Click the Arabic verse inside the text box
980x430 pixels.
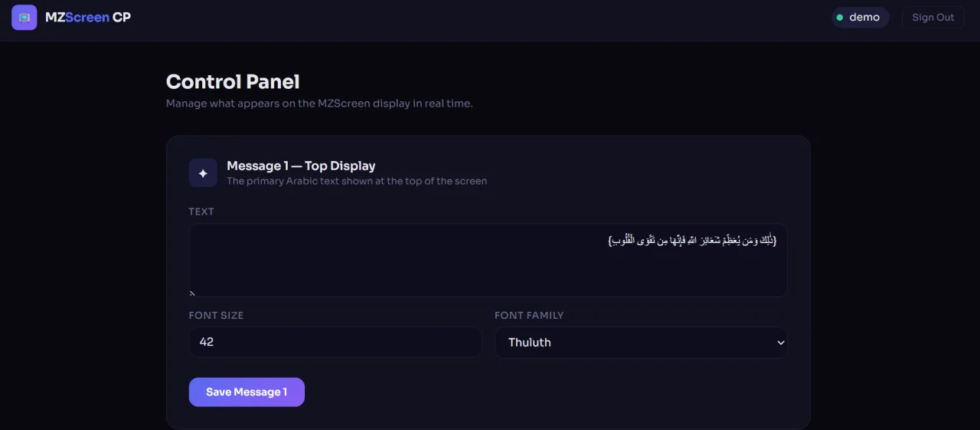tap(692, 241)
